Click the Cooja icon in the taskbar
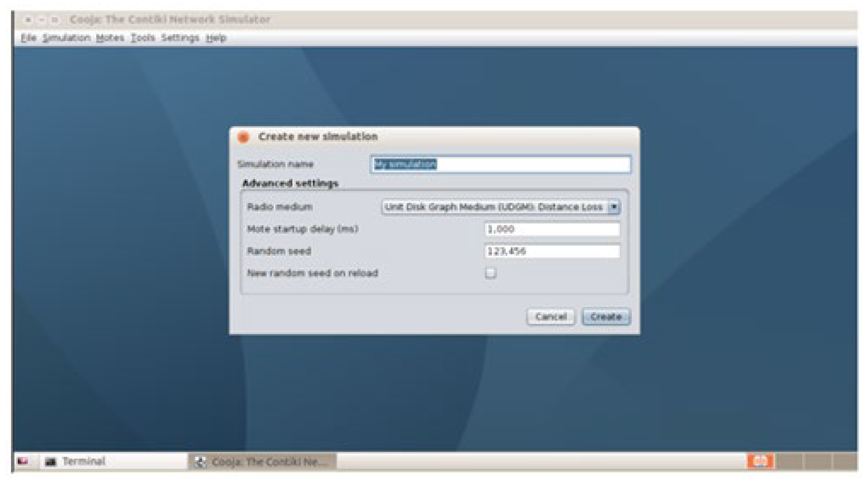The height and width of the screenshot is (483, 868). pos(200,462)
